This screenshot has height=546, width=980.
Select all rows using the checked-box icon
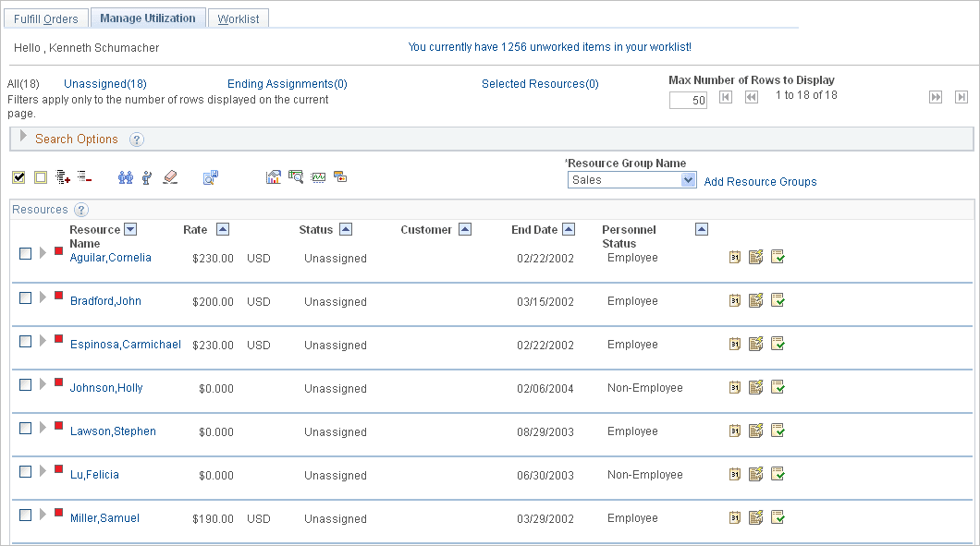pyautogui.click(x=18, y=176)
